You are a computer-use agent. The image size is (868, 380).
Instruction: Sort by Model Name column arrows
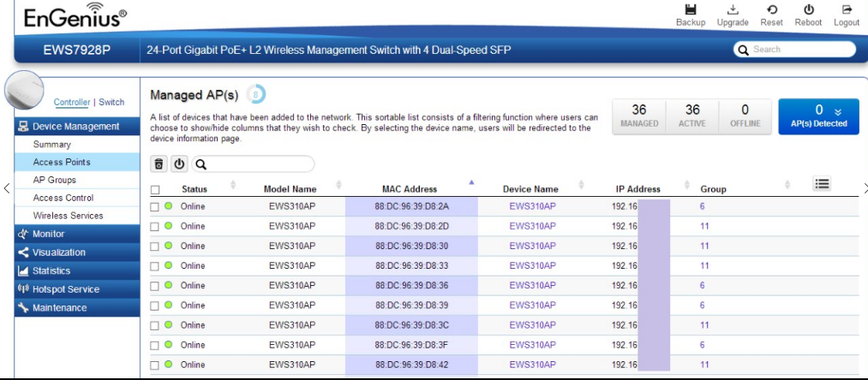point(338,184)
